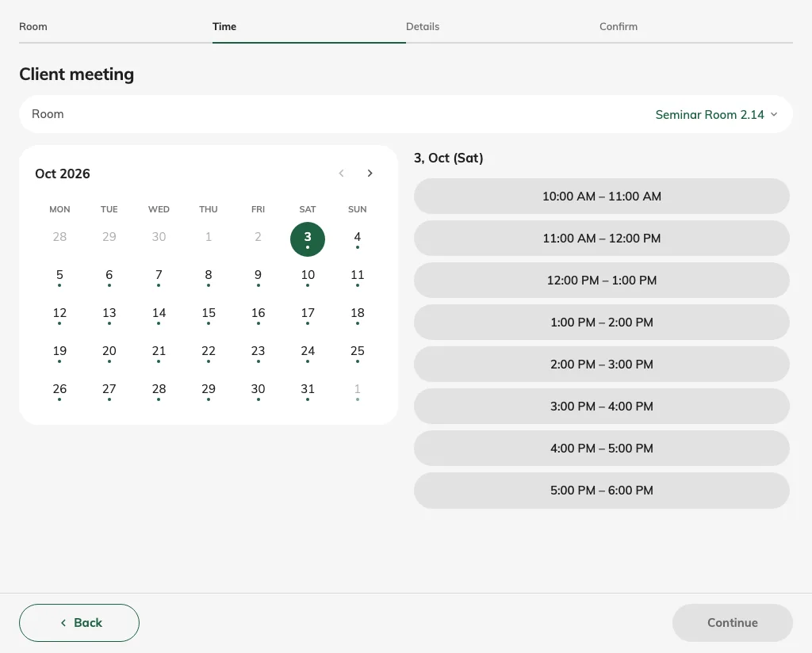Select October 11 on the calendar

(x=358, y=277)
